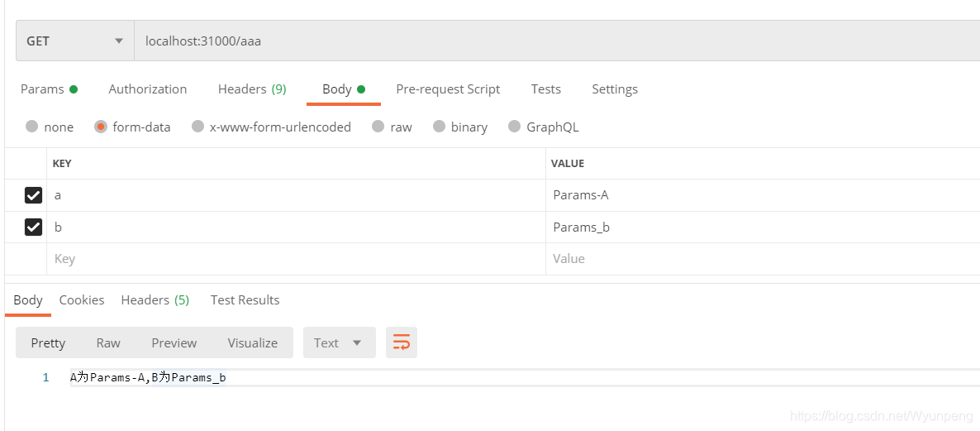This screenshot has height=431, width=980.
Task: Click the Visualize response button
Action: pos(252,342)
